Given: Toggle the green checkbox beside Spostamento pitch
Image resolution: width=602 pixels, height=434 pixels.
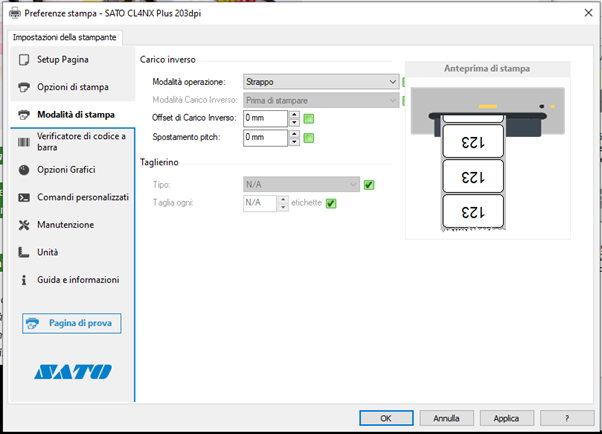Looking at the screenshot, I should click(309, 138).
